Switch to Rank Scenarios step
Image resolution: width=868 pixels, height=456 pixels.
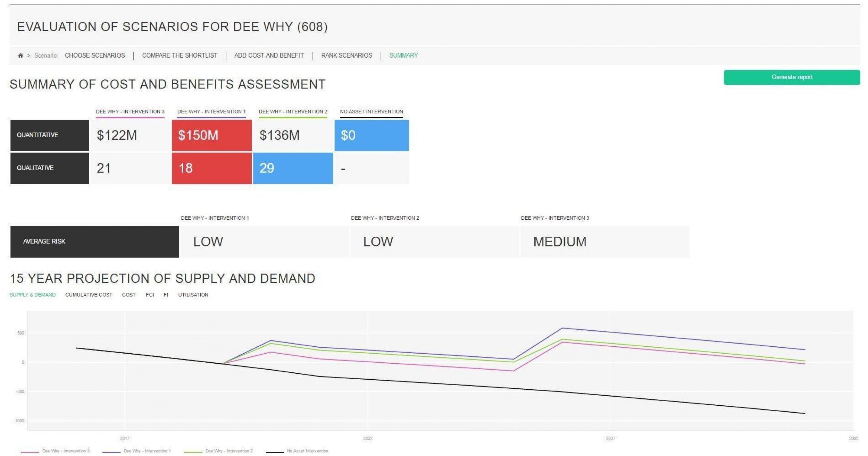(346, 56)
